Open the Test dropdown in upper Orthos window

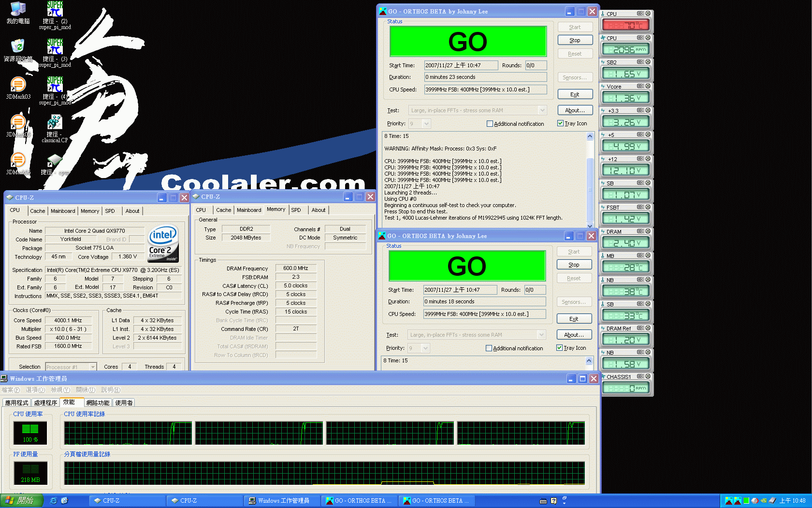(x=542, y=110)
